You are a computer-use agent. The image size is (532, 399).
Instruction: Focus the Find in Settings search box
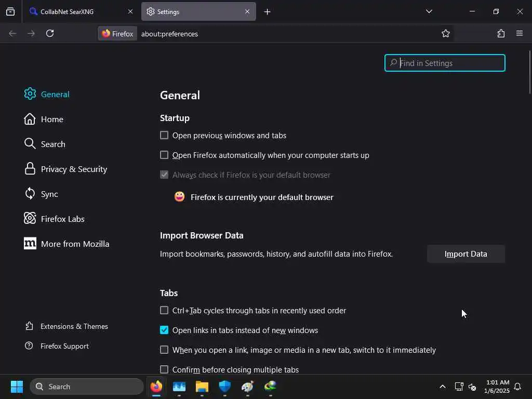point(445,63)
